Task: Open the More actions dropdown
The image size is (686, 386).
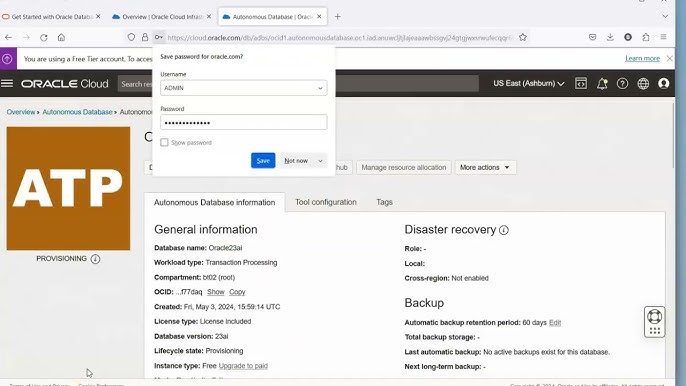Action: (485, 167)
